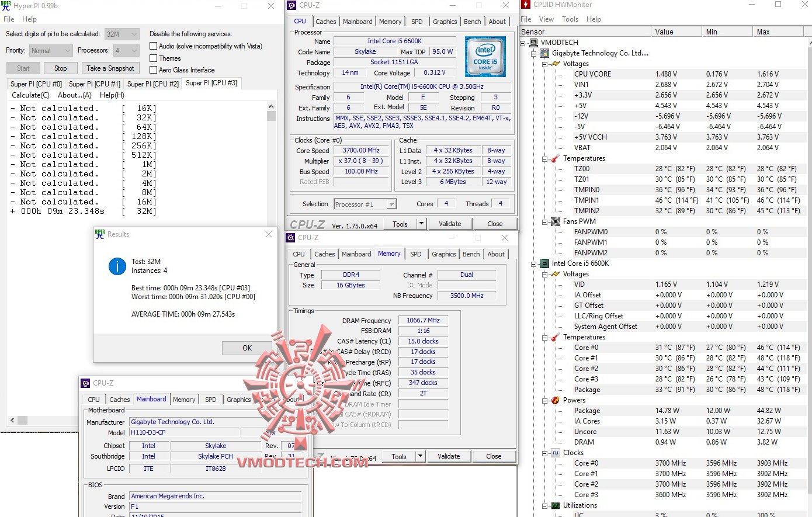This screenshot has width=812, height=517.
Task: Open the Selection Processor #1 dropdown
Action: pyautogui.click(x=365, y=204)
